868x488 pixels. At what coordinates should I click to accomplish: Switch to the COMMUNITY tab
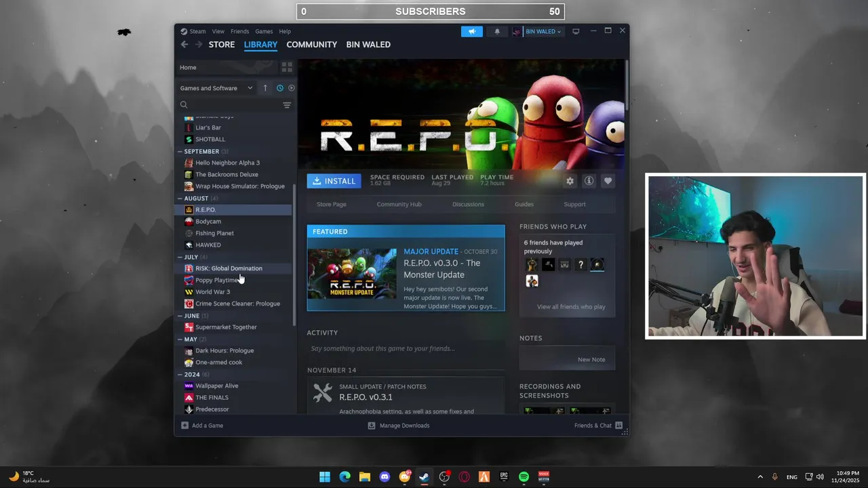click(312, 45)
